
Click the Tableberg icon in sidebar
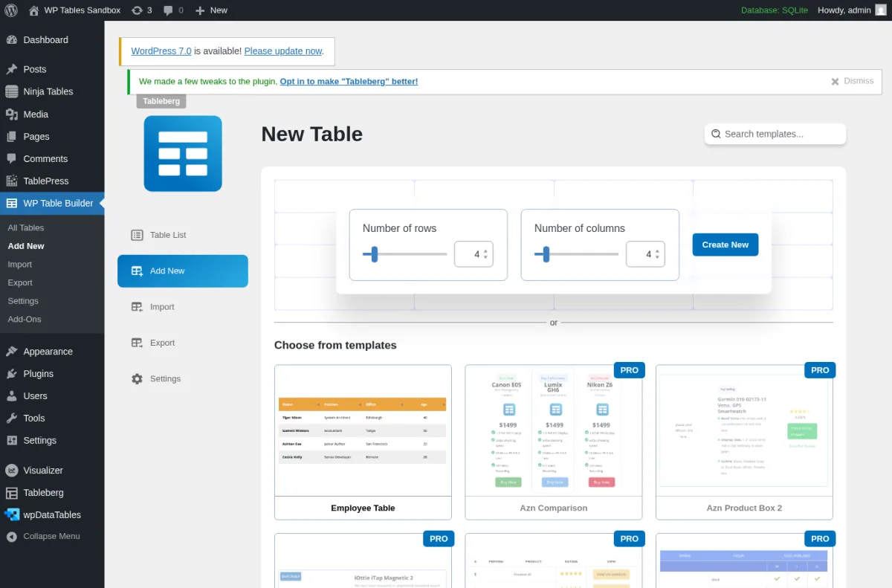pos(12,492)
